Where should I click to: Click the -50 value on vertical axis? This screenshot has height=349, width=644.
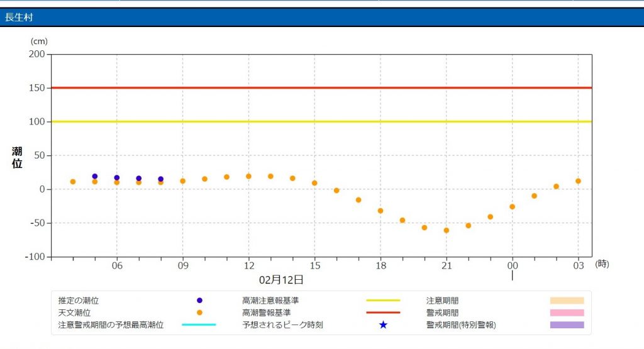pos(37,223)
